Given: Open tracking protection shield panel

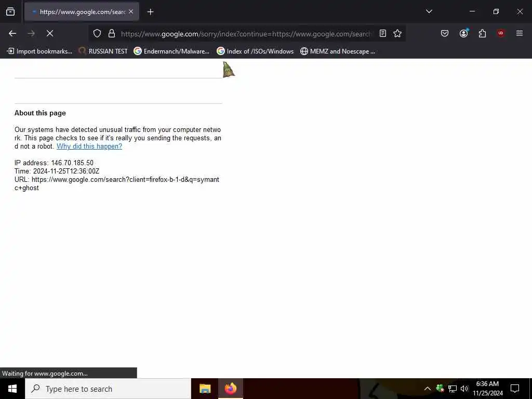Looking at the screenshot, I should (x=97, y=33).
